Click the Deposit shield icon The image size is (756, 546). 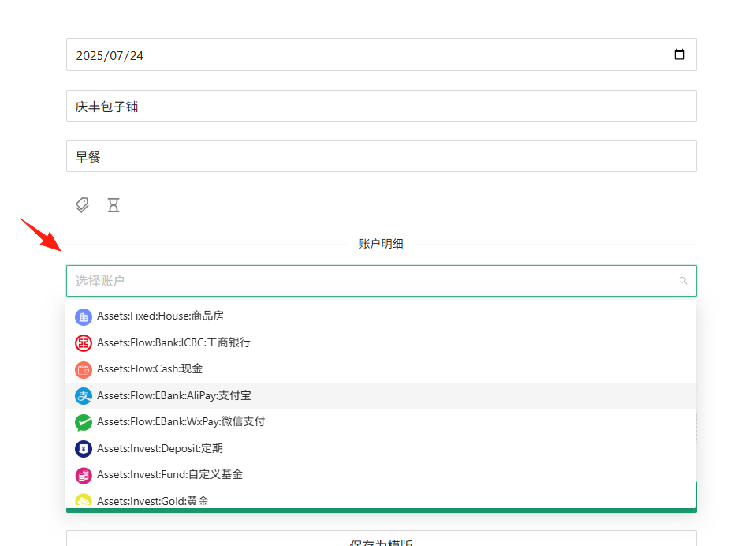(84, 449)
